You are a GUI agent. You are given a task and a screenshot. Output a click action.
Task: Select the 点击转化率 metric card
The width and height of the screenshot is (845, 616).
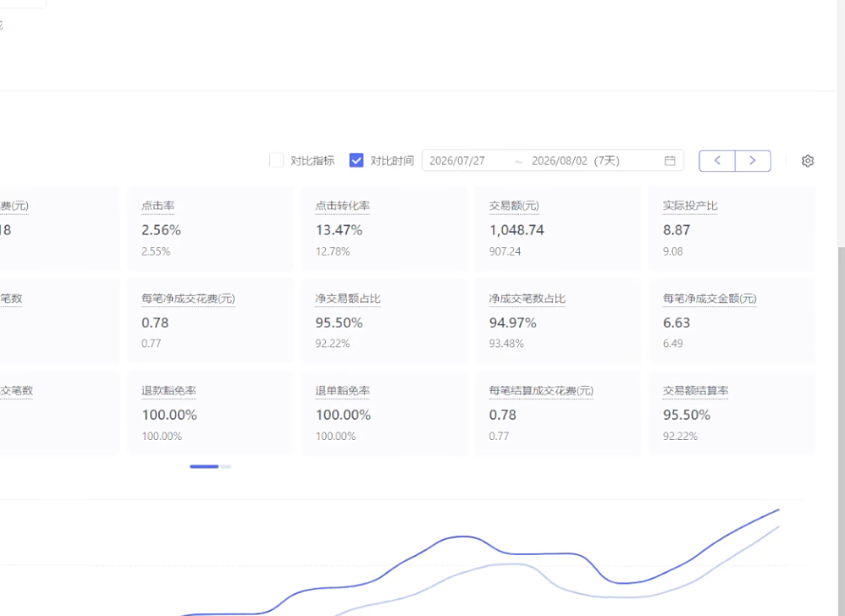click(x=384, y=228)
